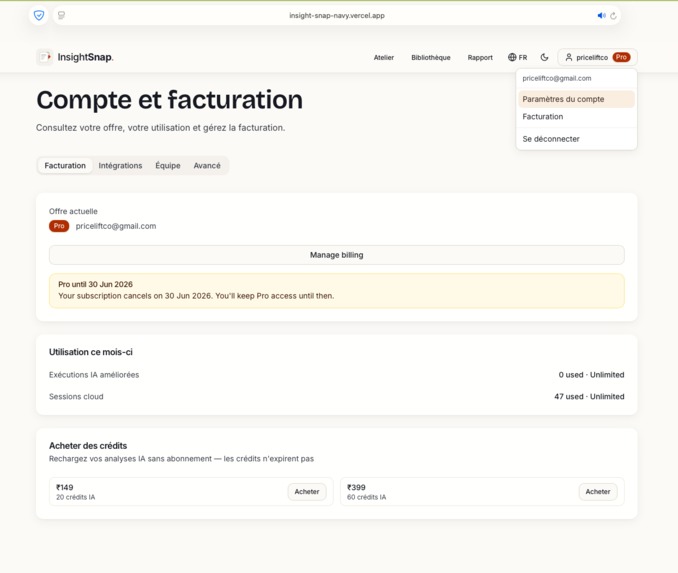The width and height of the screenshot is (678, 573).
Task: Click '0 used · Unlimited' value
Action: [591, 375]
